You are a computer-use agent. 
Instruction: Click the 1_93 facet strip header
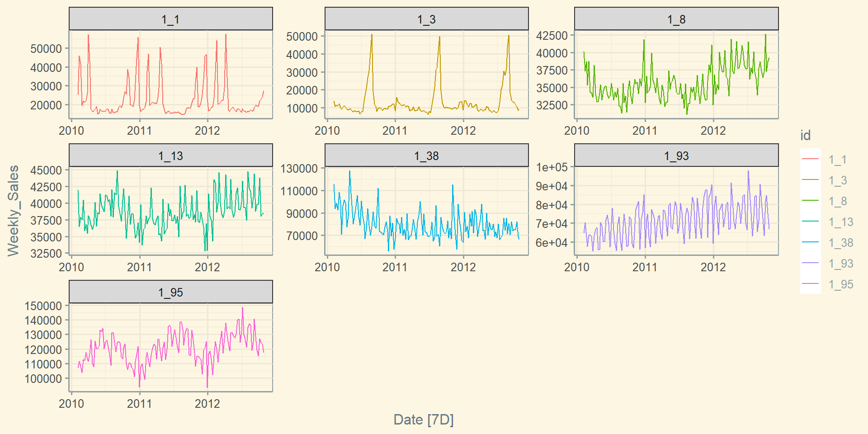pos(676,156)
